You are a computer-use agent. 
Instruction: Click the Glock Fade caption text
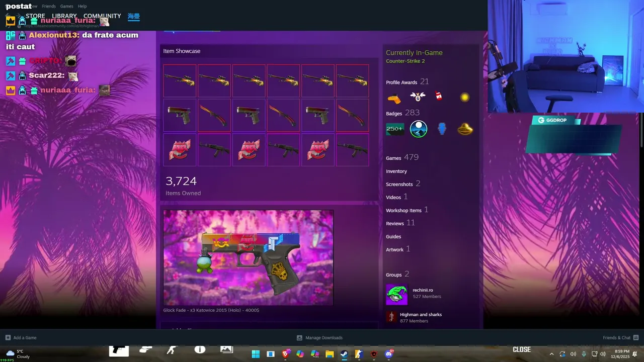tap(211, 310)
